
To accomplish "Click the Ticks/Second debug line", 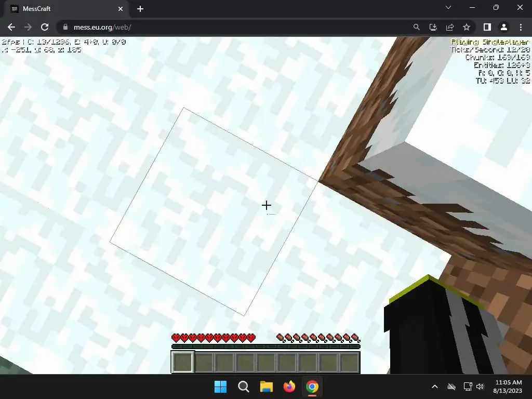I will coord(490,49).
